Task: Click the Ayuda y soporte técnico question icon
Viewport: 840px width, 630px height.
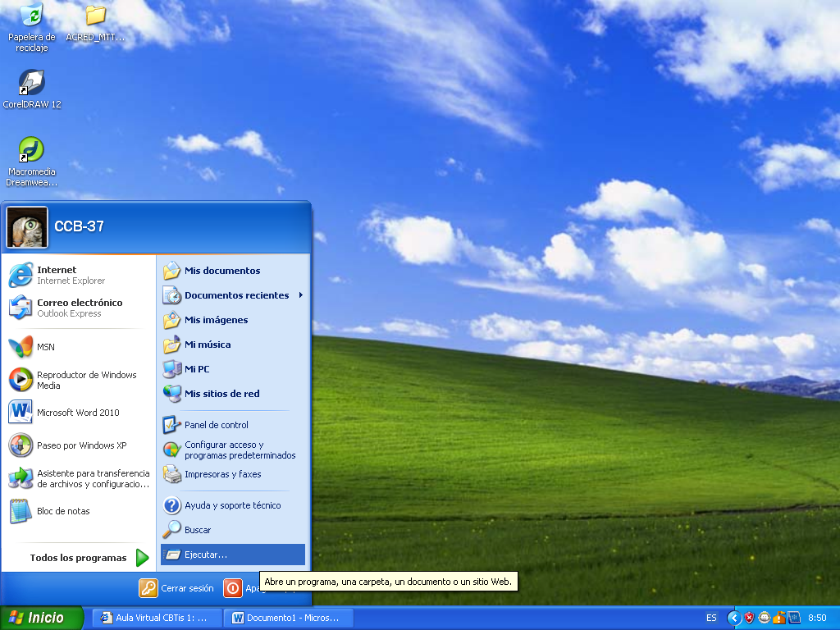Action: coord(172,505)
